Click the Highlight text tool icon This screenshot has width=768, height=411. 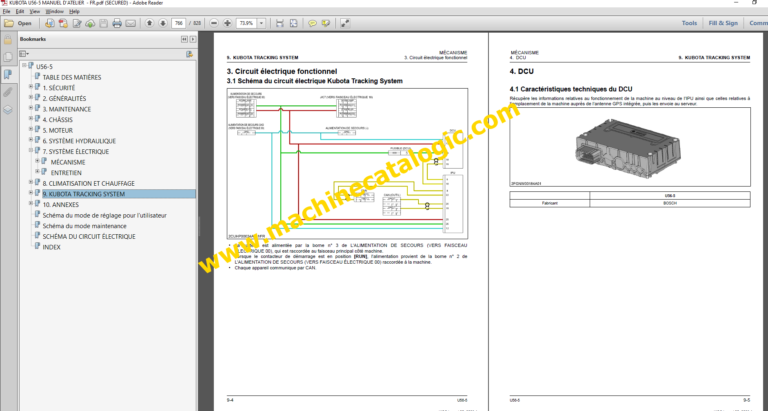tap(326, 23)
